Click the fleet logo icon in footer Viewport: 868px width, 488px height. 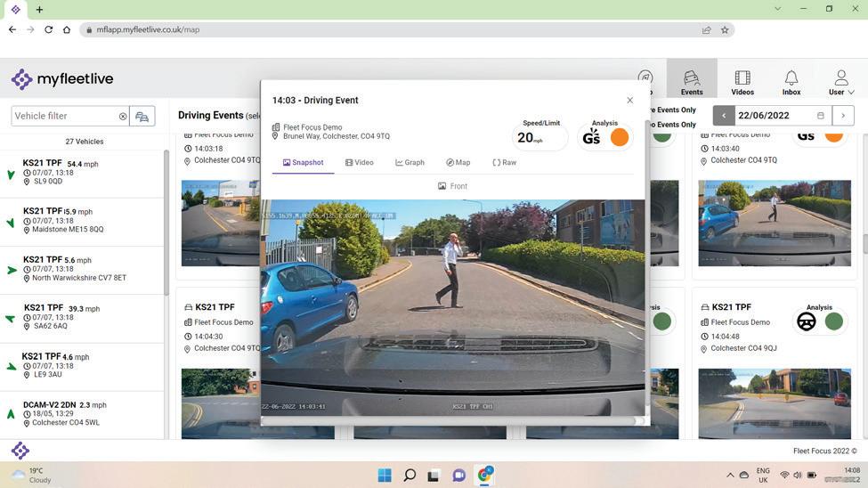tap(20, 451)
